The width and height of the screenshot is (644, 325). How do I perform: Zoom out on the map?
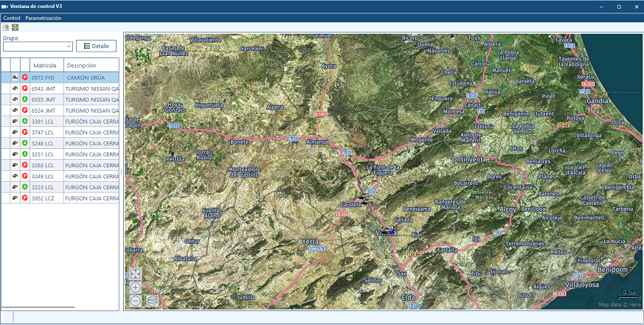pyautogui.click(x=136, y=301)
